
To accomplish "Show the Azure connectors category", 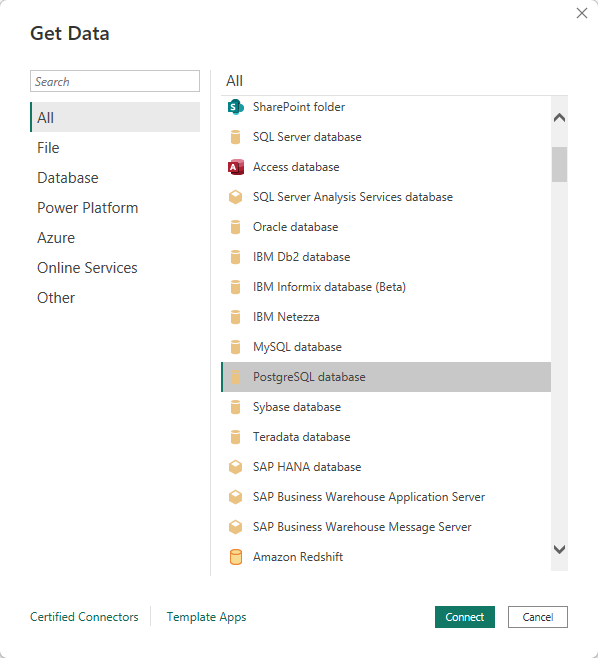I will pos(115,238).
